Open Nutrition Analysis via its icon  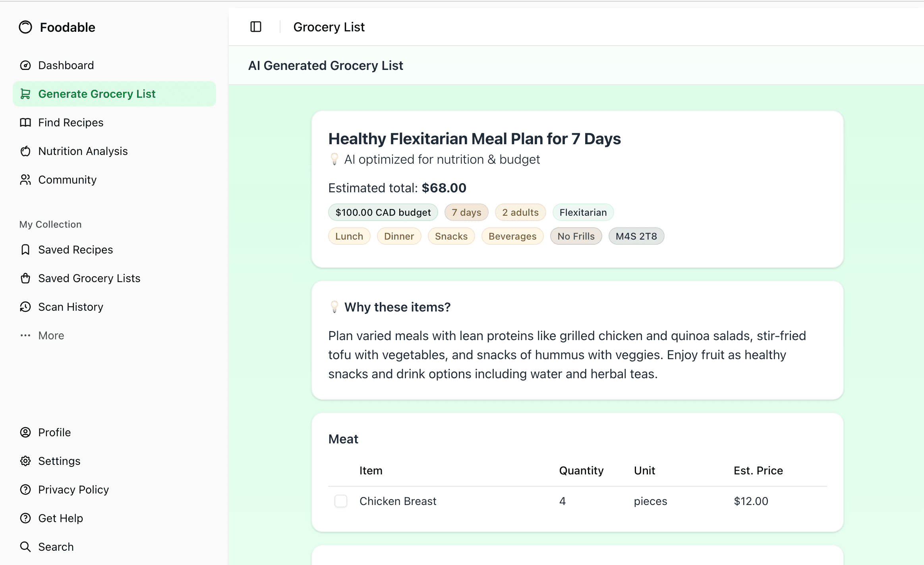25,151
